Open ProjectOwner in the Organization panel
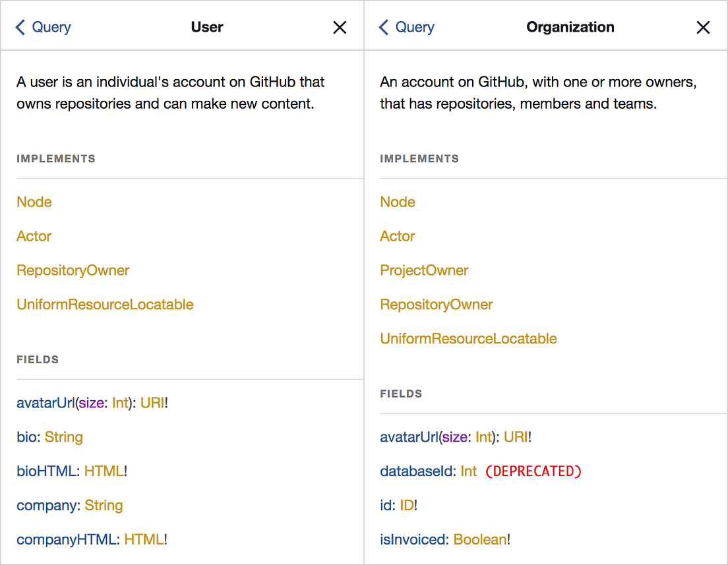 pyautogui.click(x=424, y=270)
